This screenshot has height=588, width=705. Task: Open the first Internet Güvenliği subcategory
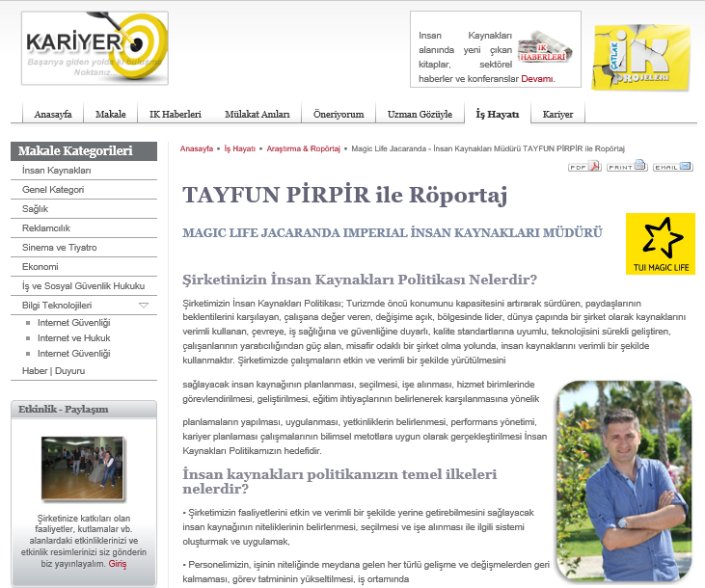point(74,323)
